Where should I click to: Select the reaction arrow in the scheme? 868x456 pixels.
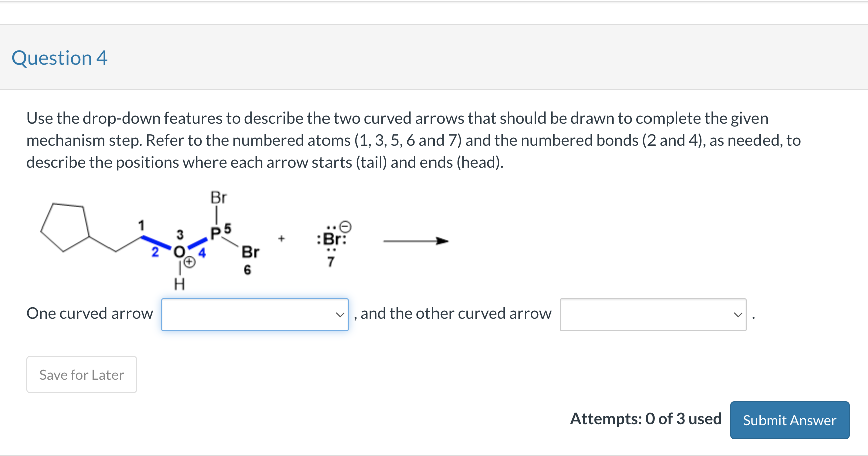[415, 241]
